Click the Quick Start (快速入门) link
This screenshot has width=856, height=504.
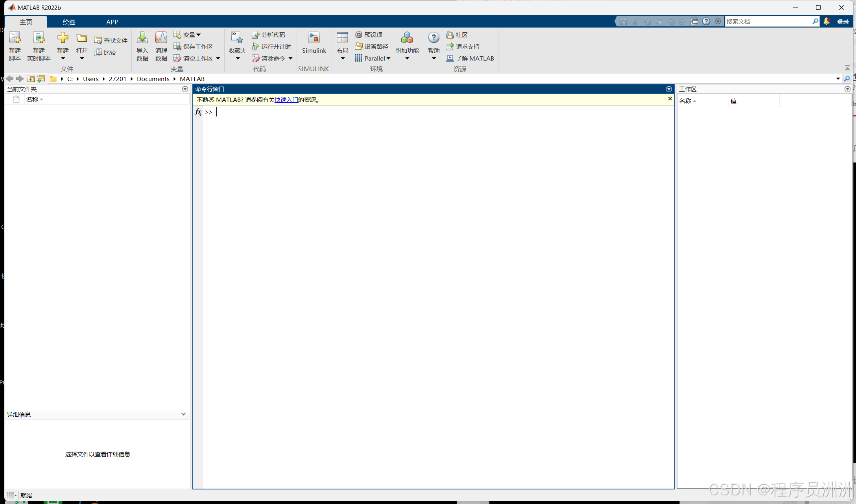click(286, 100)
